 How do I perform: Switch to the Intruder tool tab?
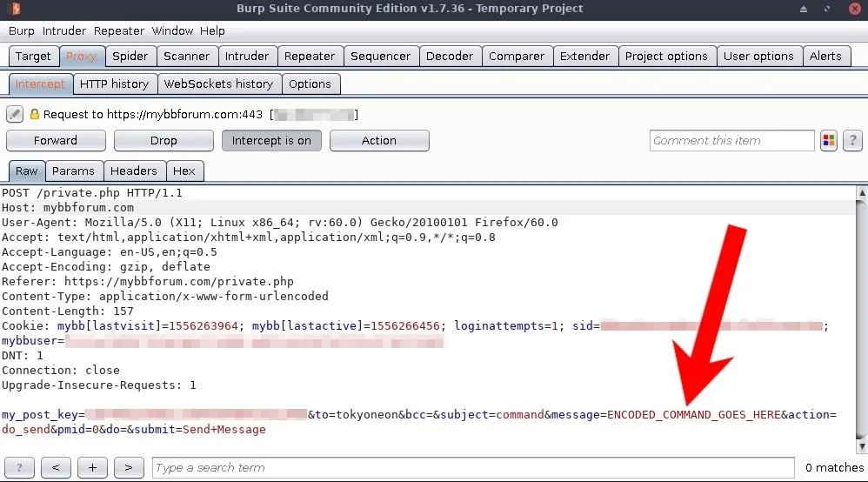[247, 56]
